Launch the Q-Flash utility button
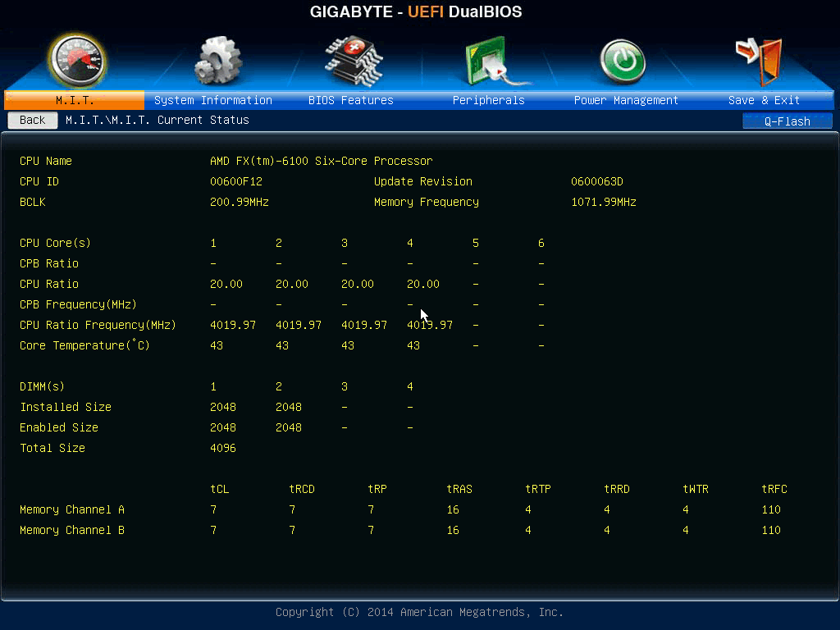The width and height of the screenshot is (840, 630). coord(787,121)
